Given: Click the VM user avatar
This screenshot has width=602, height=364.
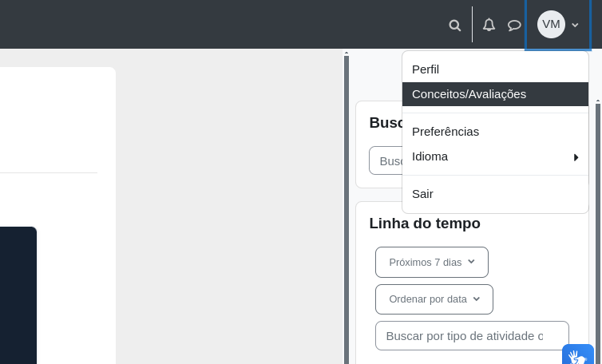Looking at the screenshot, I should (551, 24).
